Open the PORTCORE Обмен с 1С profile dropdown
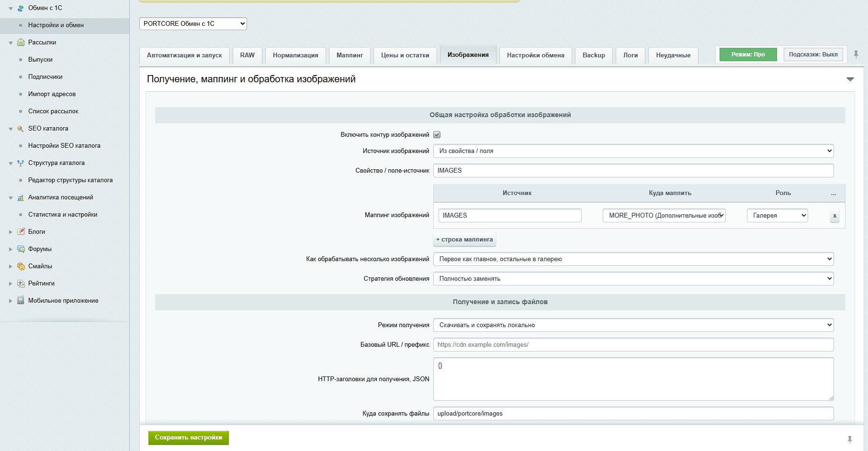The height and width of the screenshot is (451, 868). pyautogui.click(x=193, y=23)
